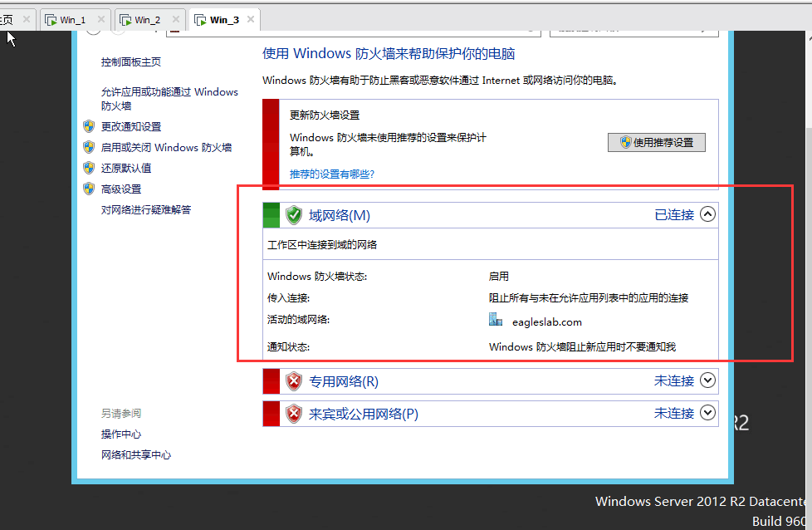This screenshot has width=812, height=530.
Task: Click the 来宾或公用网络(P) heading
Action: pos(364,414)
